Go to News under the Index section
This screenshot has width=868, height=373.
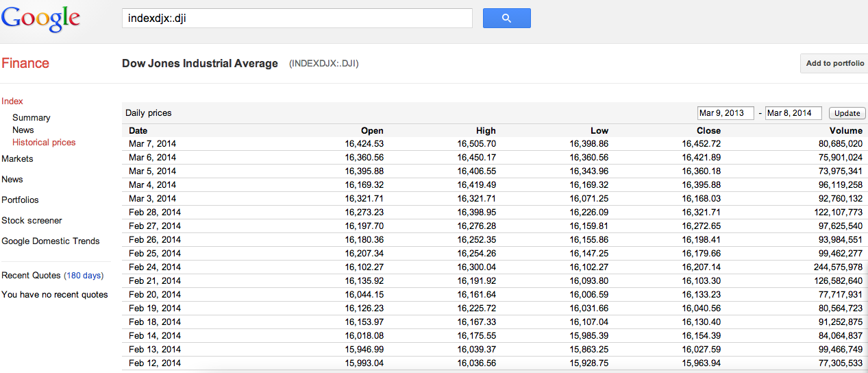(x=23, y=130)
